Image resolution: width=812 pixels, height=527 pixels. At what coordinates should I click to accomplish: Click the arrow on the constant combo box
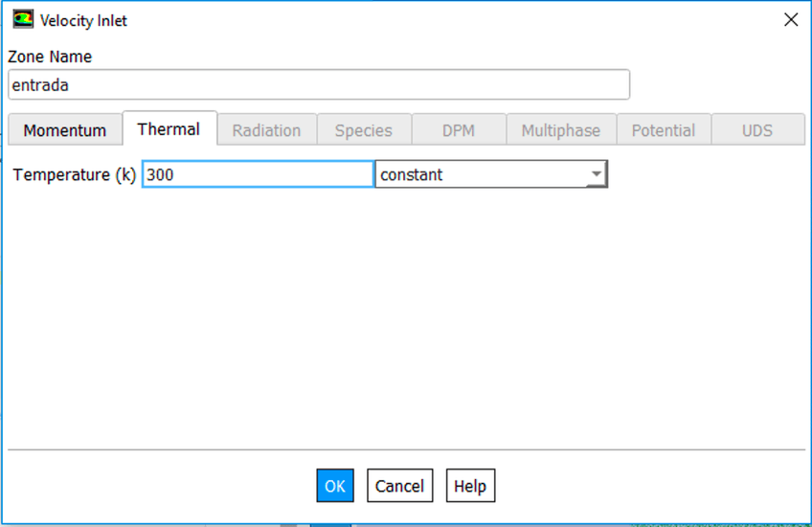coord(597,174)
